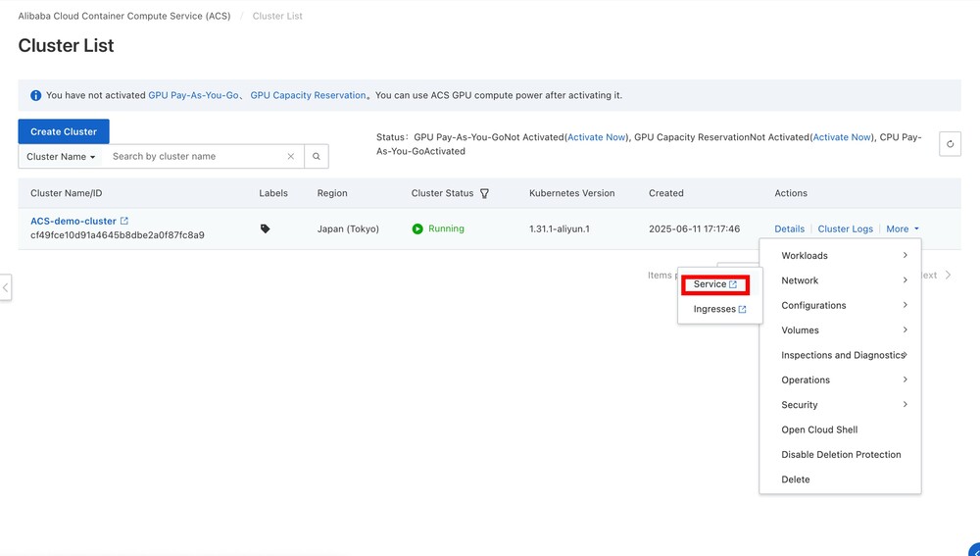
Task: Collapse the More actions dropdown
Action: (902, 229)
